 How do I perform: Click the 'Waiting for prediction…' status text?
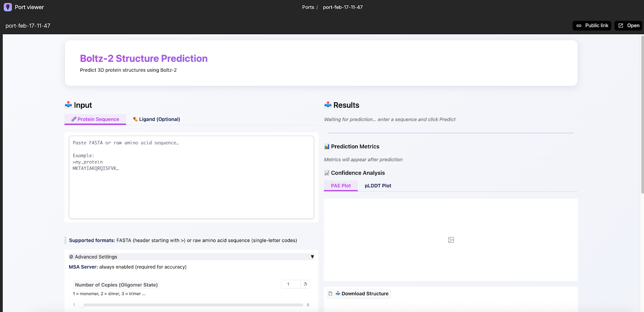[390, 120]
